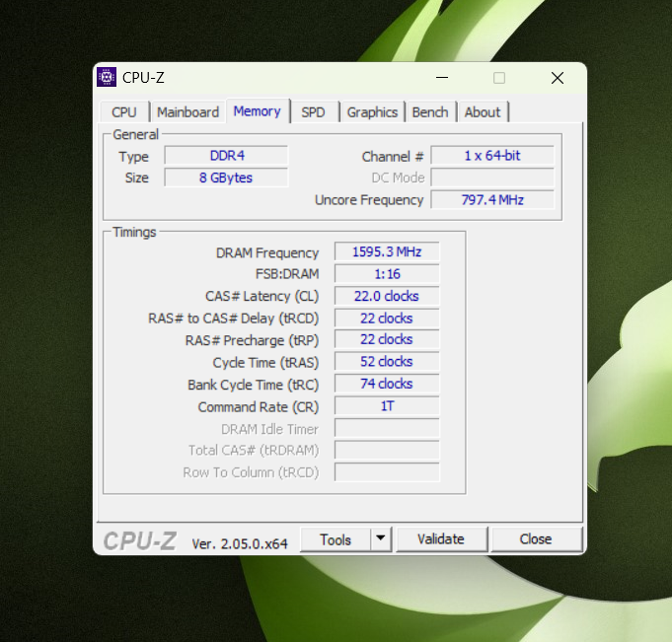Click the Command Rate (CR) label
This screenshot has width=672, height=642.
tap(259, 407)
